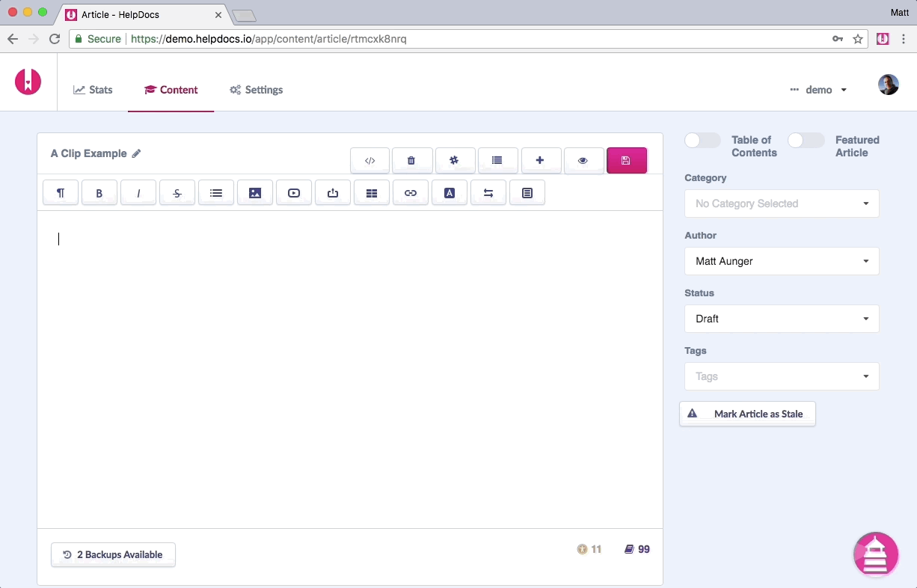Click the HelpDocs logo

tap(28, 82)
